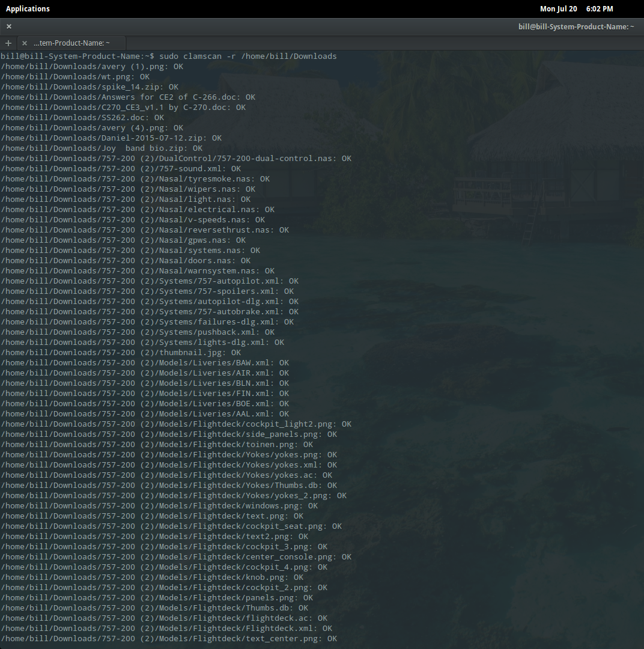Viewport: 644px width, 649px height.
Task: Click the Flightdeck/text_center.png last line
Action: coord(169,639)
